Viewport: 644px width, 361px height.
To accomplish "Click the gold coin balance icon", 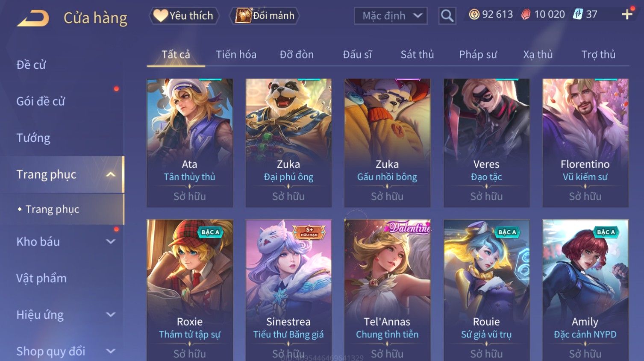I will (474, 15).
